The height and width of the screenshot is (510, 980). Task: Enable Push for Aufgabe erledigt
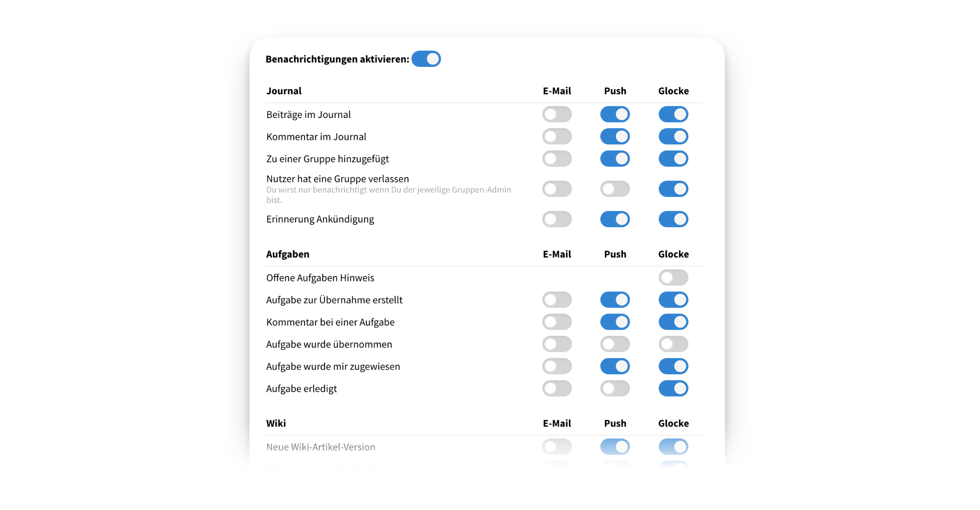[x=615, y=388]
